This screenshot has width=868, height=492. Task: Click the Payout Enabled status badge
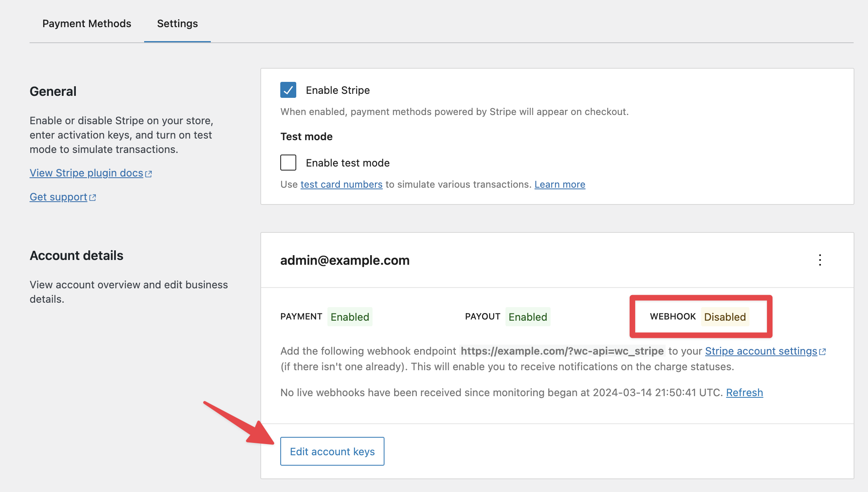527,317
